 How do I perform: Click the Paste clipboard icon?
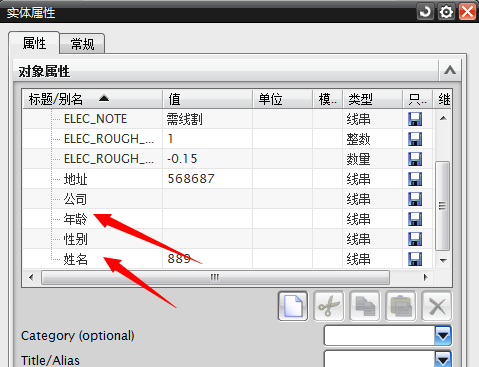(401, 306)
